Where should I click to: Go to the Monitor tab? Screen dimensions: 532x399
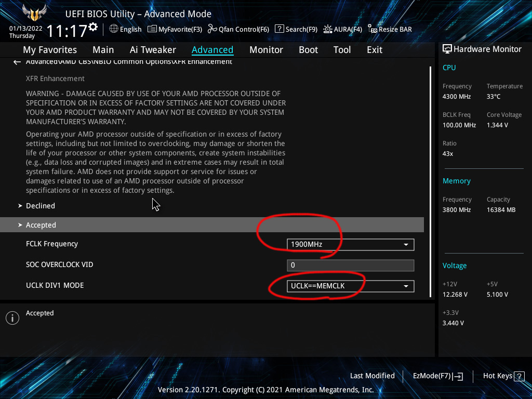pyautogui.click(x=266, y=50)
